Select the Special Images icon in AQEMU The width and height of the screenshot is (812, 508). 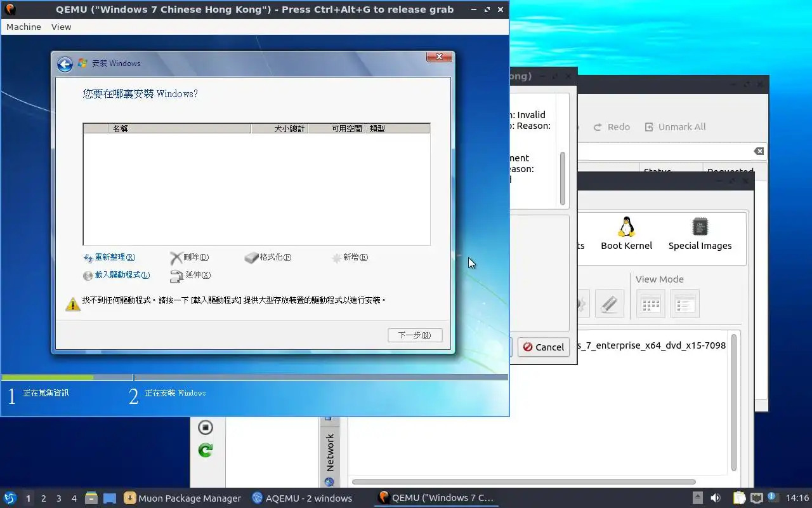pyautogui.click(x=700, y=234)
